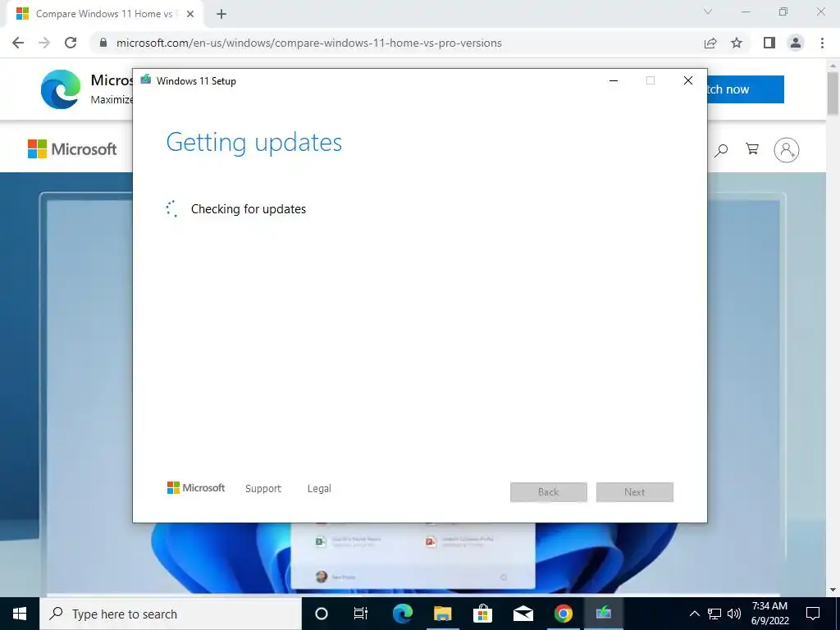This screenshot has width=840, height=630.
Task: Open the website search magnifier
Action: click(721, 150)
